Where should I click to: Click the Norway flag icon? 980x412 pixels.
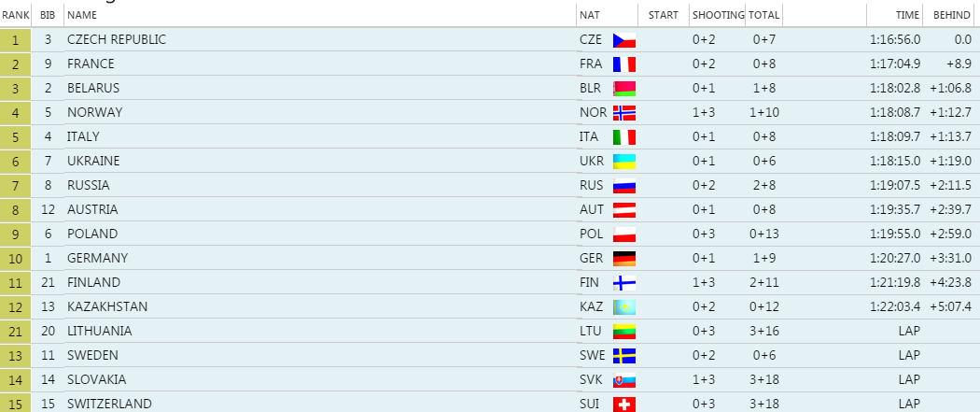click(623, 113)
